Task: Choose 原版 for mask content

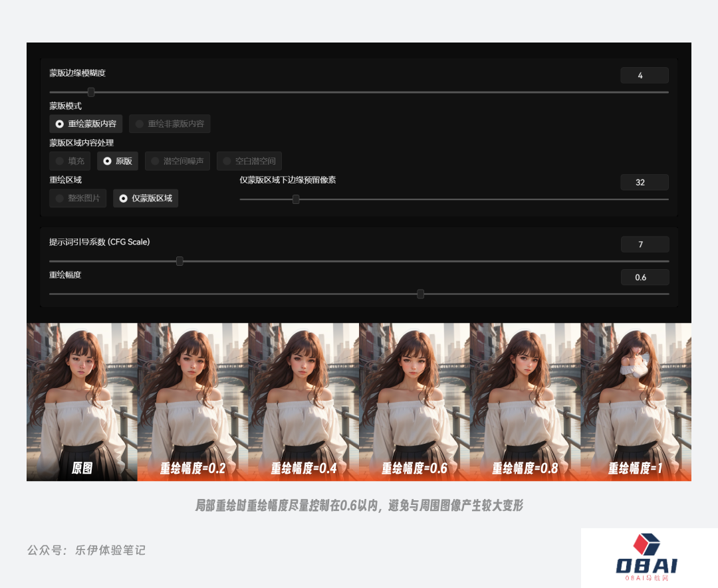Action: (117, 161)
